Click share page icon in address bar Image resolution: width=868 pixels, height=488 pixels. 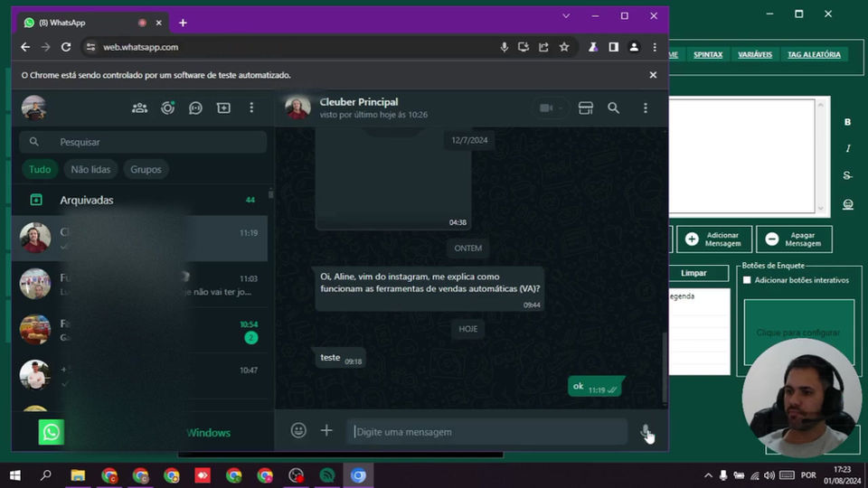pos(543,47)
